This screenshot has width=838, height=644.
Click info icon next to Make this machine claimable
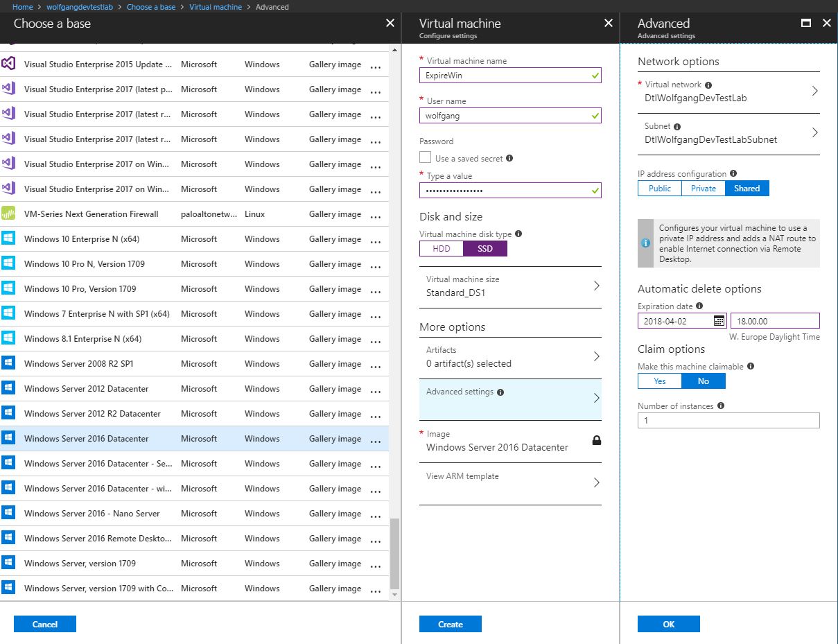click(x=751, y=366)
